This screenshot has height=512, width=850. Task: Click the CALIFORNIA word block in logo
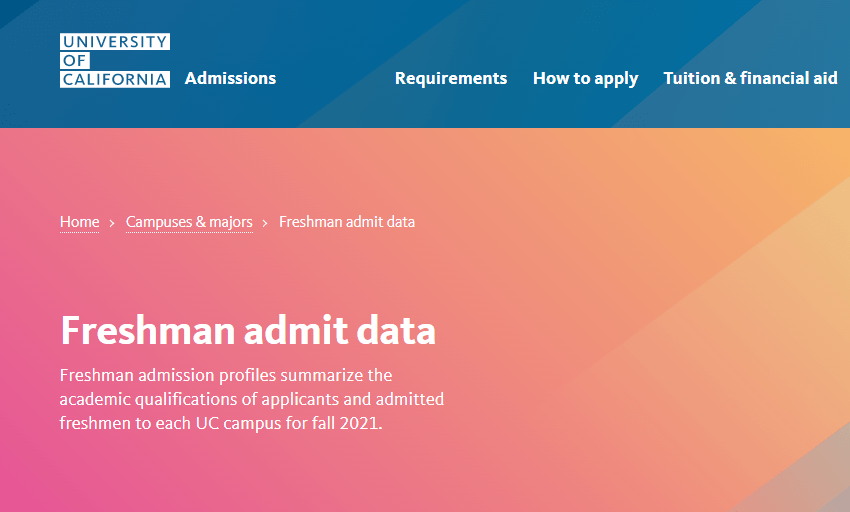click(115, 79)
